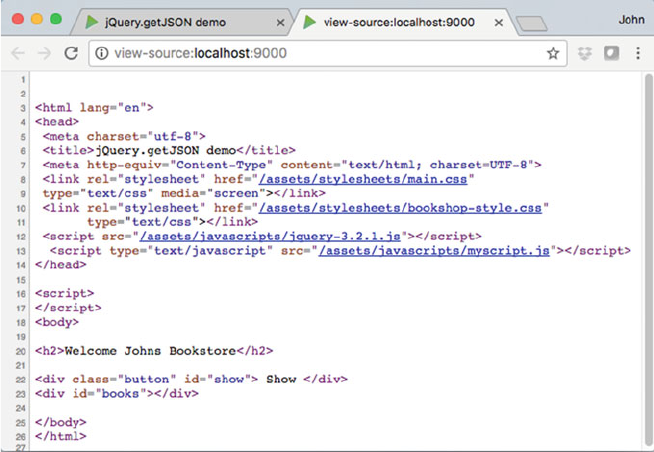
Task: Open a new tab
Action: pyautogui.click(x=531, y=23)
